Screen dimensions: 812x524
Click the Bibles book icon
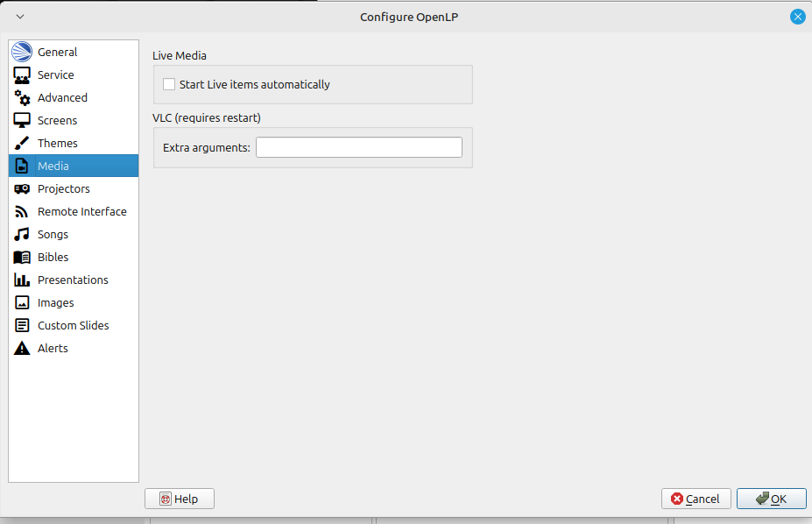click(22, 257)
